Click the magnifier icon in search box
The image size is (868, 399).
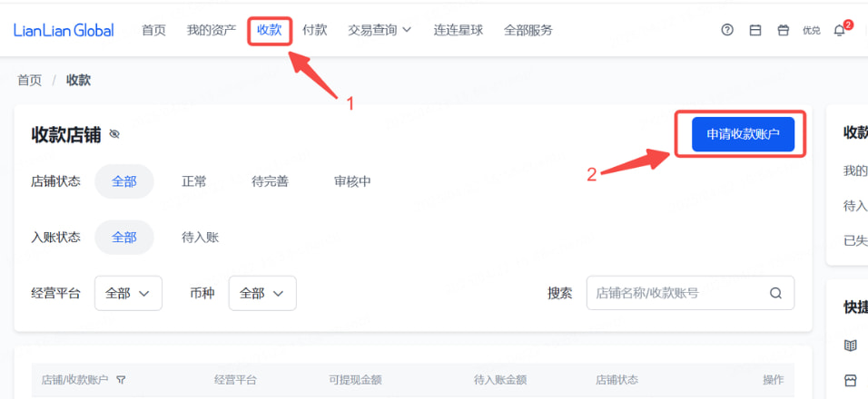[x=775, y=293]
